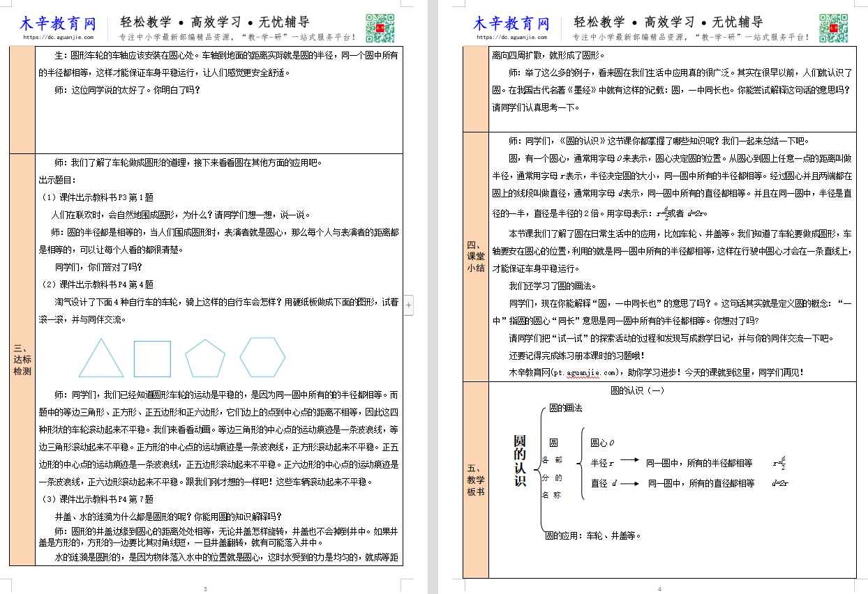Viewport: 868px width, 594px height.
Task: Click the bold vertical 圆的认识 title
Action: tap(519, 461)
